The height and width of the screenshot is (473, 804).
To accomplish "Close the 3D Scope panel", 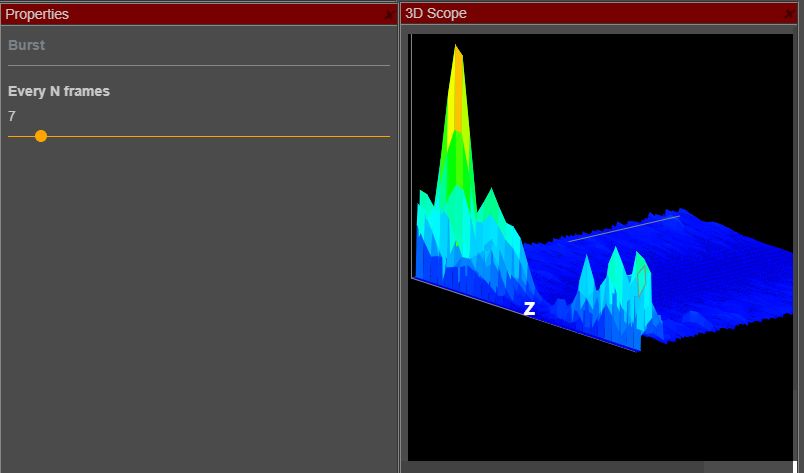I will [790, 14].
